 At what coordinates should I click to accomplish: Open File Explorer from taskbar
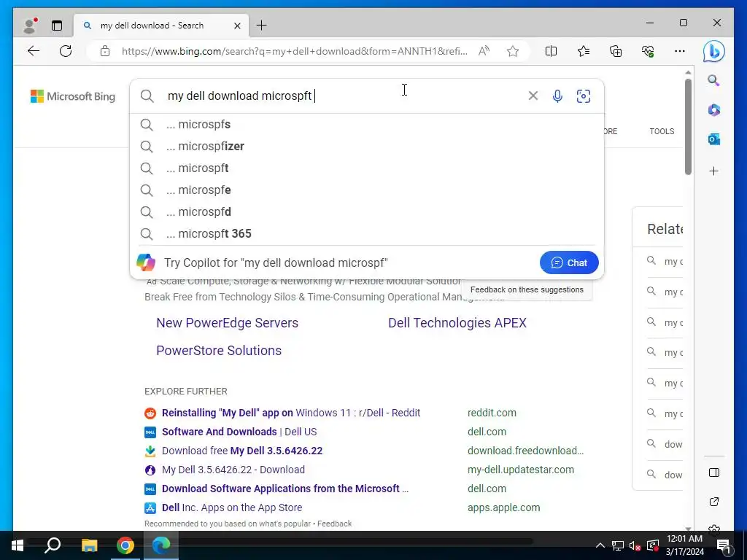89,545
